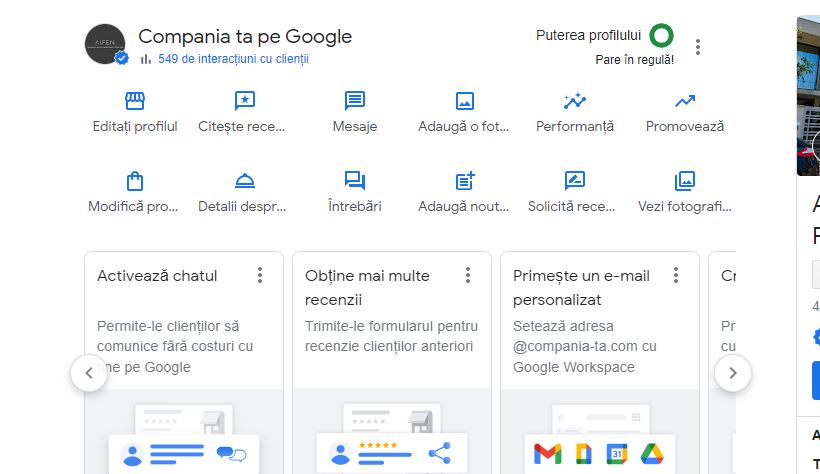Open Activează chatul card overflow menu
Image resolution: width=820 pixels, height=474 pixels.
[260, 275]
